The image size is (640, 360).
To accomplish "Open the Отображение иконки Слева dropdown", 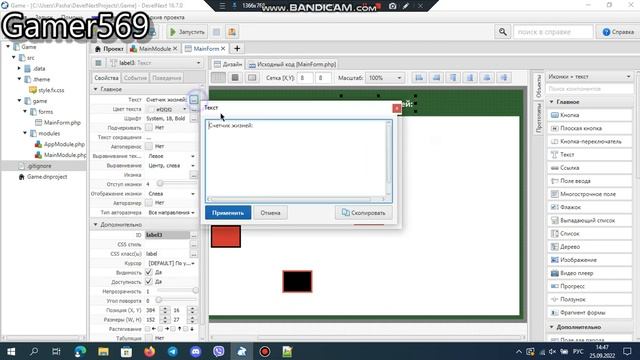I will coord(171,193).
